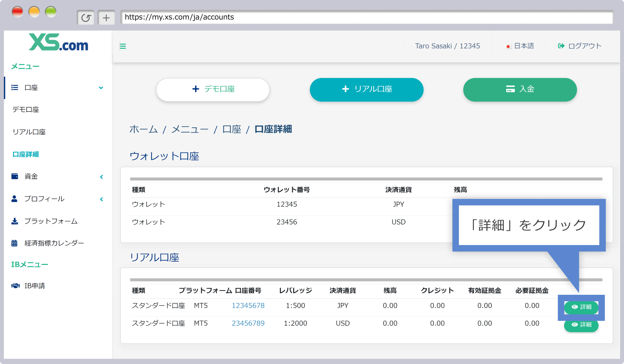Screen dimensions: 624x364
Task: Click the + デモ口座 button
Action: tap(213, 89)
